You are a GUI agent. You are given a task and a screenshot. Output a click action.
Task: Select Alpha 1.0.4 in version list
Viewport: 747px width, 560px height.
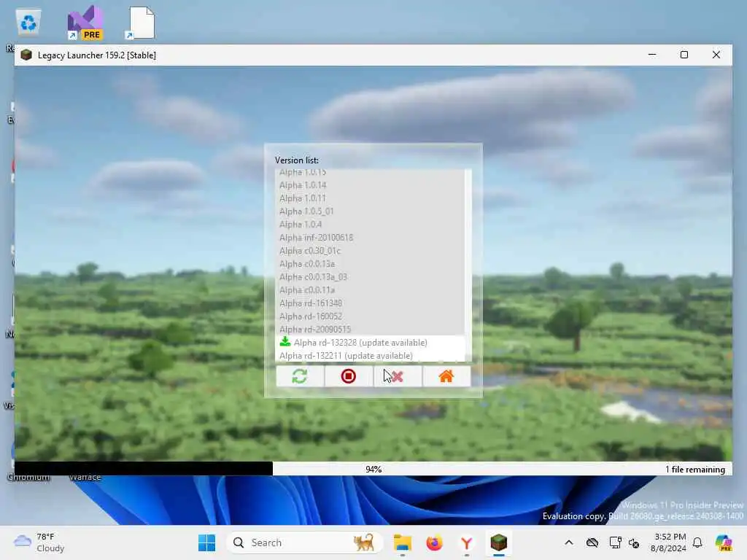coord(370,225)
